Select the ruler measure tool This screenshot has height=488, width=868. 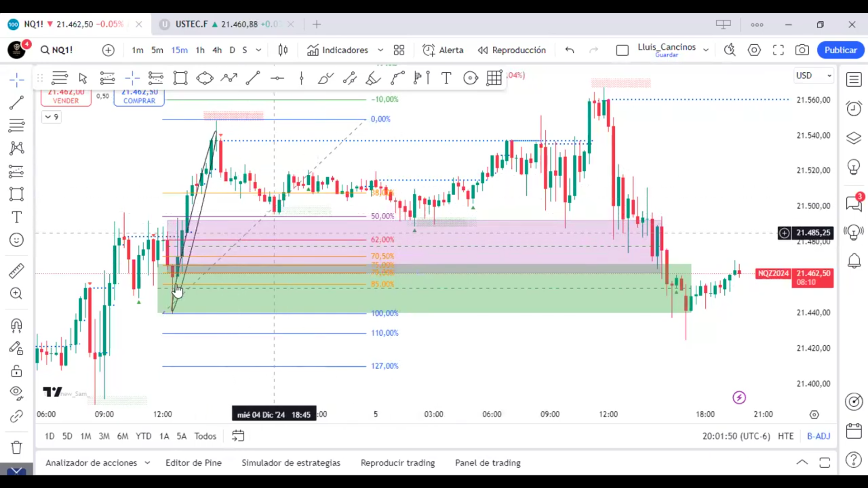[x=17, y=271]
